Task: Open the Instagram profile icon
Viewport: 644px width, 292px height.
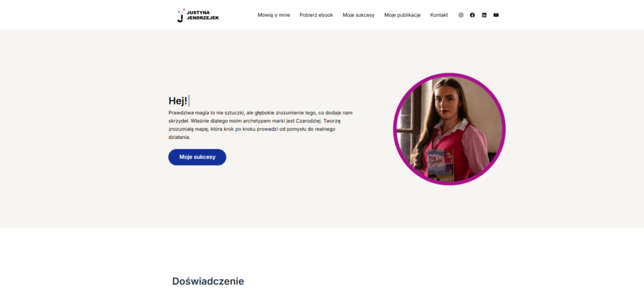Action: [x=461, y=15]
